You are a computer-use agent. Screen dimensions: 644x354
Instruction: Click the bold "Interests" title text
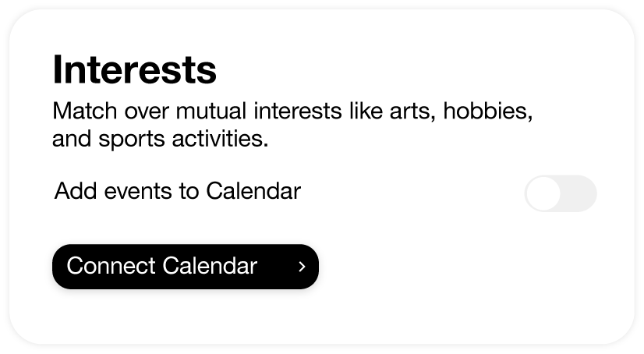[134, 70]
